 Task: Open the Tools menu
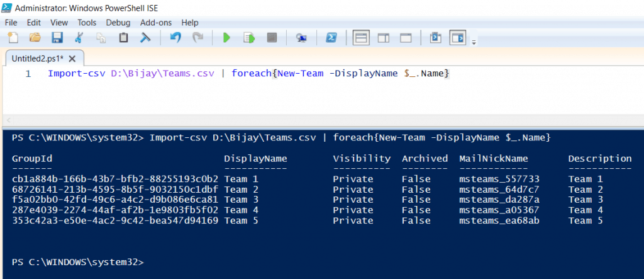87,23
